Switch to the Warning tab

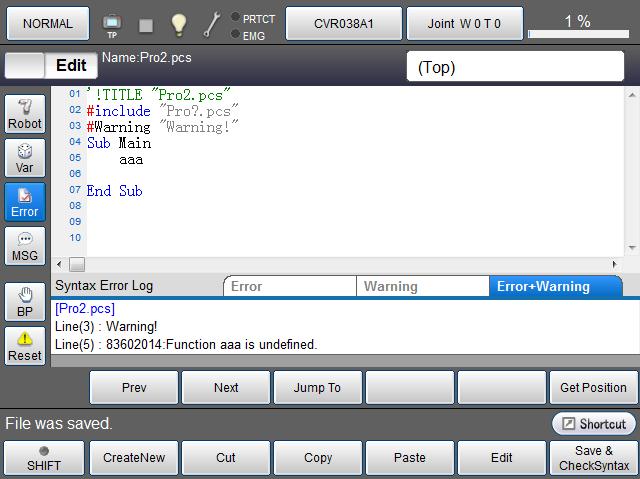[422, 286]
